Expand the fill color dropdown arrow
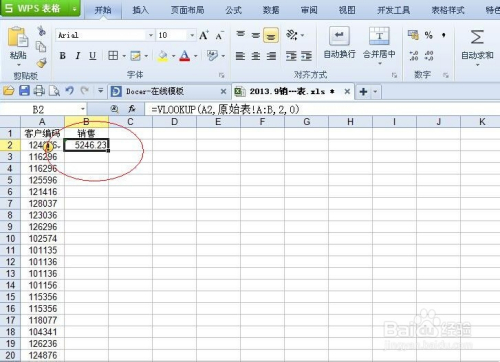 click(173, 56)
